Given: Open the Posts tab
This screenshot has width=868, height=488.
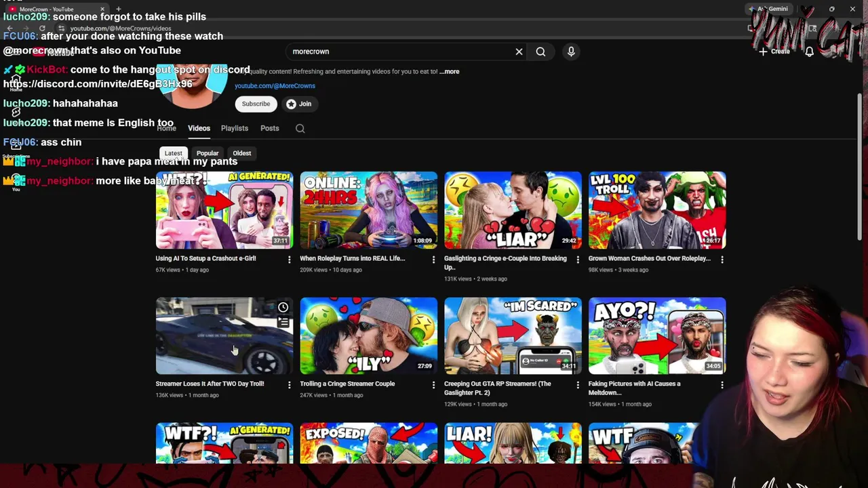Looking at the screenshot, I should point(270,128).
